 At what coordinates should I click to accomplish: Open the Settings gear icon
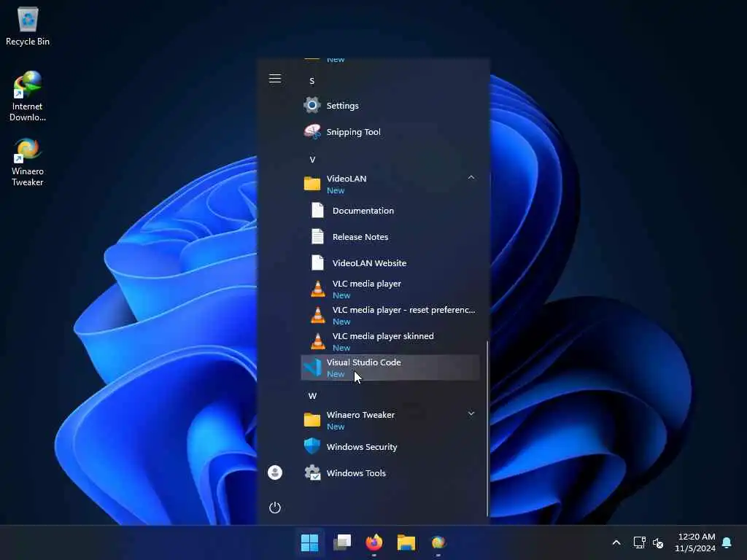coord(312,105)
